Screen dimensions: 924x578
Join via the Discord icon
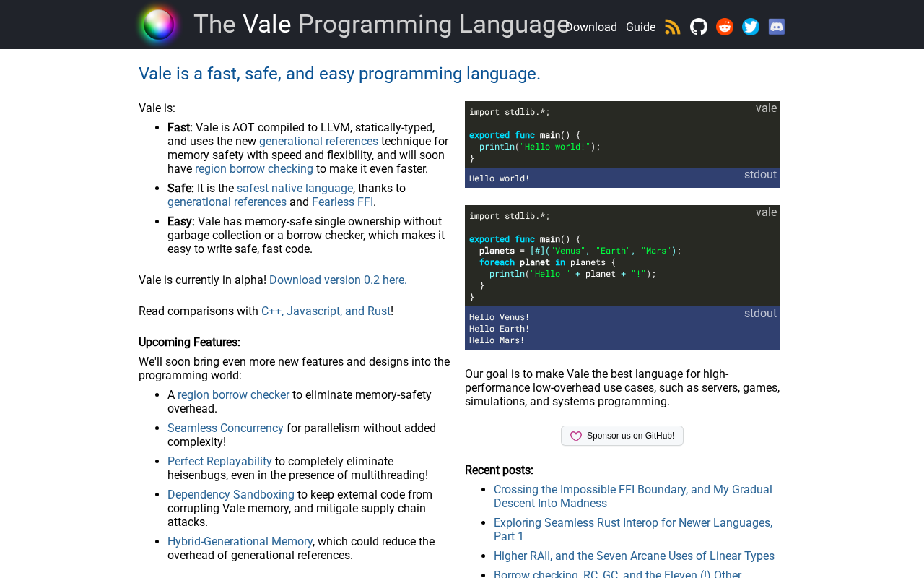point(777,27)
